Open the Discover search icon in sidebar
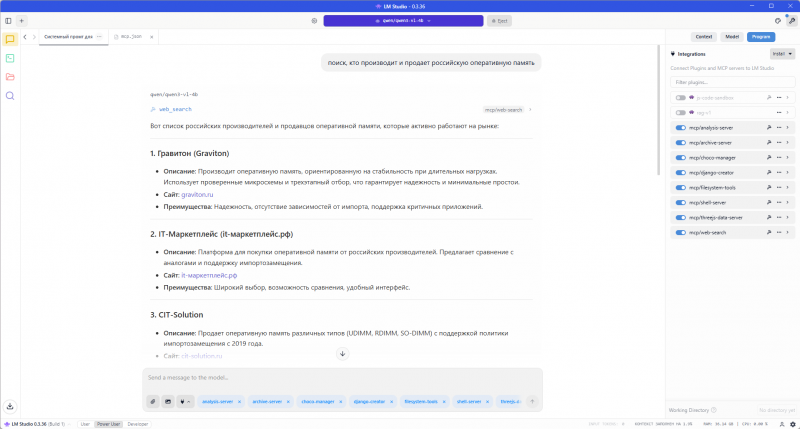Viewport: 800px width, 429px height. [10, 96]
